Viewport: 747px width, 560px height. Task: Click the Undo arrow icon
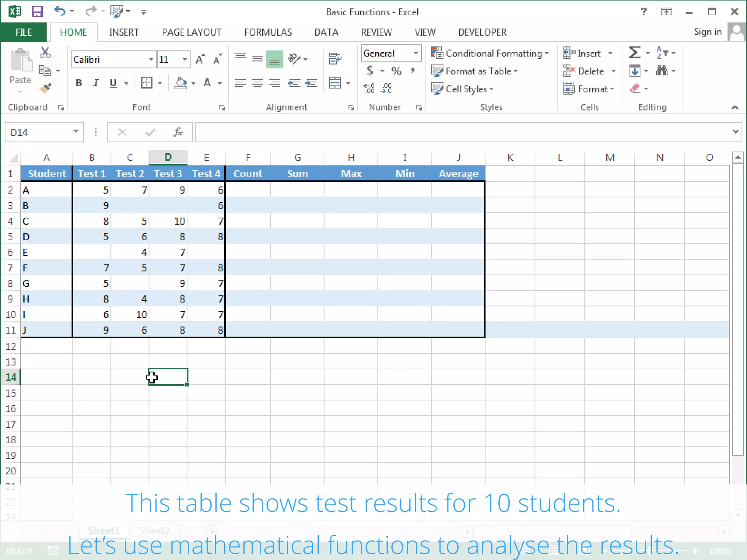point(59,11)
